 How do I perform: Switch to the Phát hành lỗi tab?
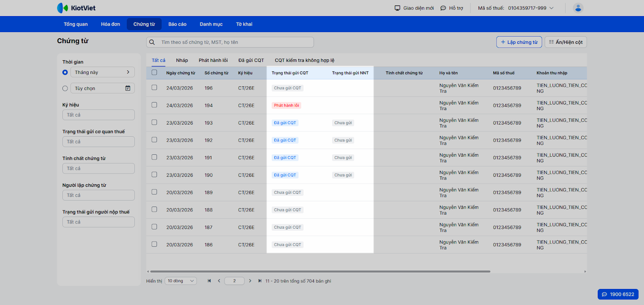[213, 60]
